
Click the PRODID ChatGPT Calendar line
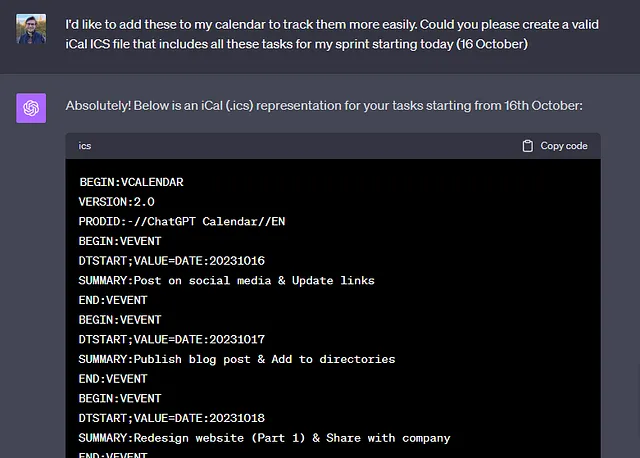pyautogui.click(x=182, y=221)
